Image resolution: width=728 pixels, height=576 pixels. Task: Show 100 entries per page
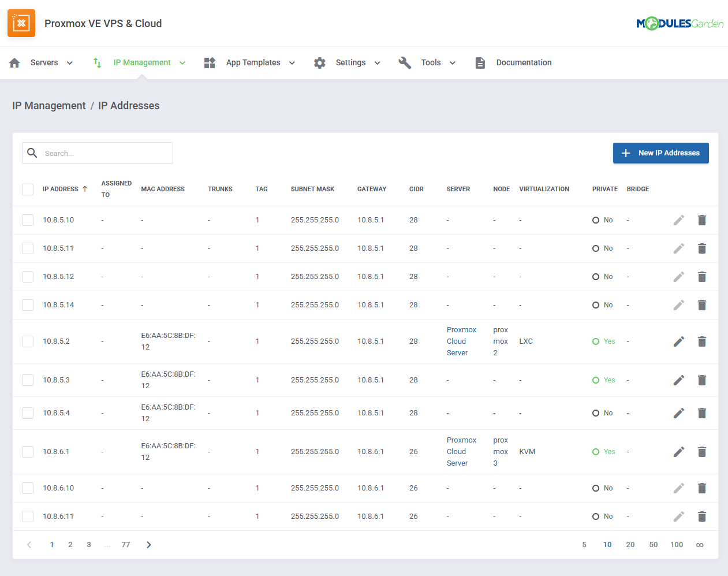click(677, 545)
